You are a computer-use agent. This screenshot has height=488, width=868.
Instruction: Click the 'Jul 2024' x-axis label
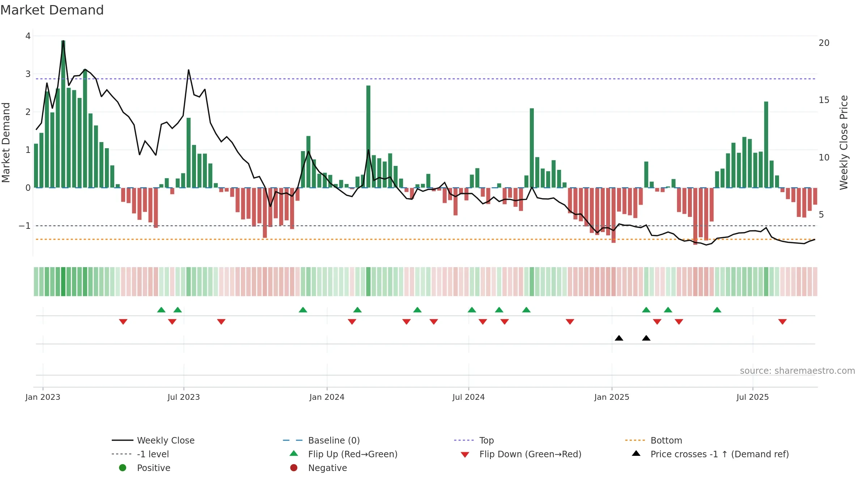point(468,397)
